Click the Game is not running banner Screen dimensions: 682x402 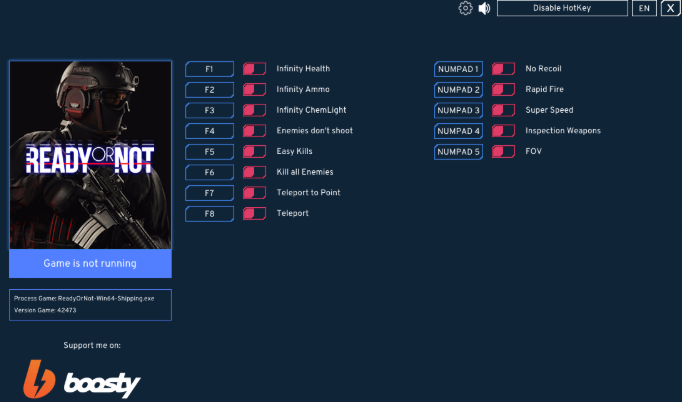(90, 263)
